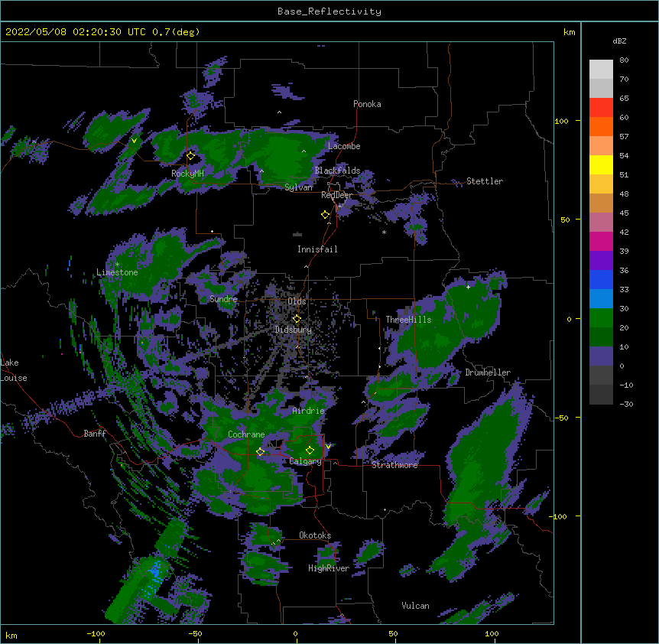659x644 pixels.
Task: Select the yellow diamond marker between Olds and Didsbury
Action: (297, 319)
